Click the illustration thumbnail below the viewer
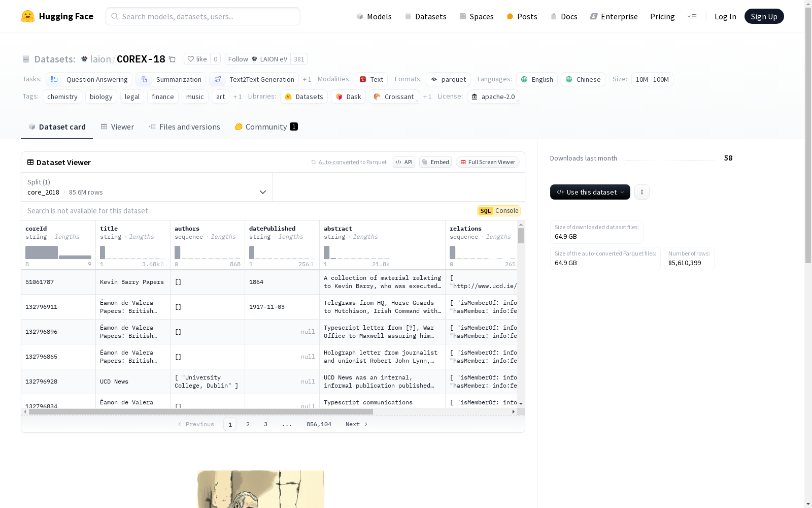This screenshot has width=812, height=508. [x=261, y=489]
